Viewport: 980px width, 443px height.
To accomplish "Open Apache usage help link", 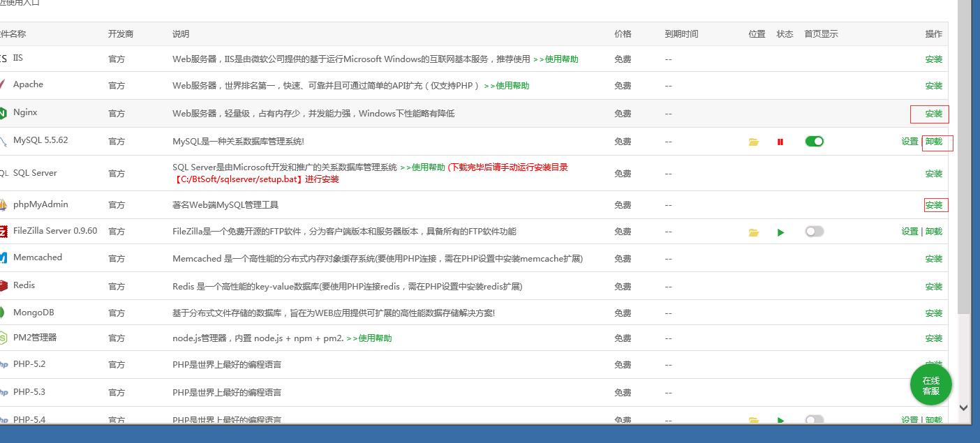I will click(x=507, y=86).
